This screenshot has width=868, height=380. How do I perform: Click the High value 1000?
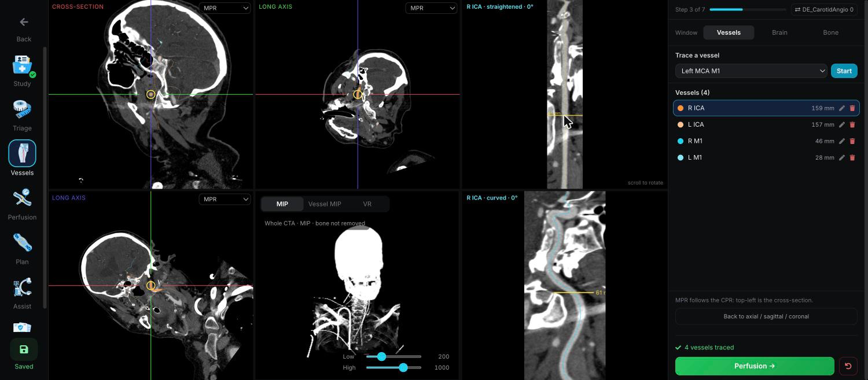(x=442, y=367)
